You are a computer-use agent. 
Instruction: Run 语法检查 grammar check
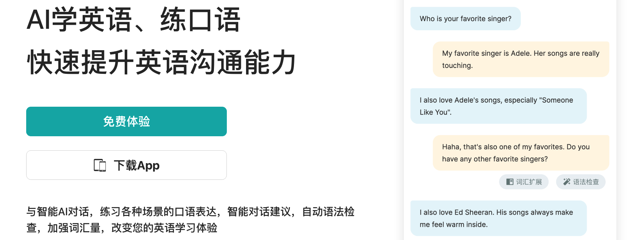tap(581, 182)
